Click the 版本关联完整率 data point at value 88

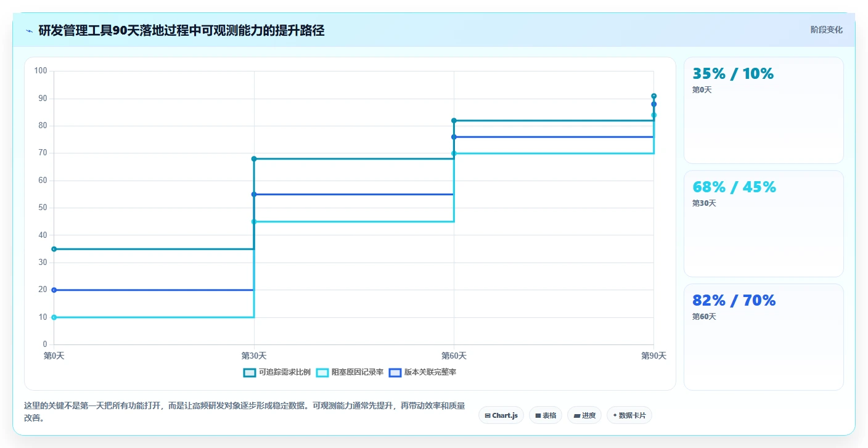(x=653, y=104)
